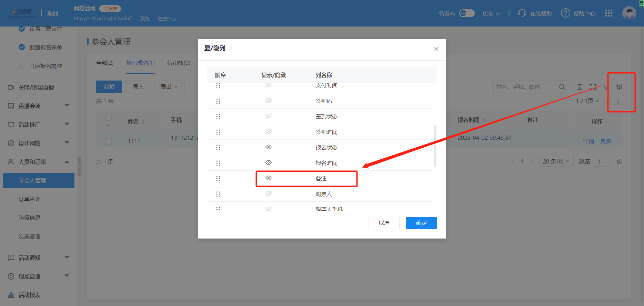This screenshot has width=644, height=306.
Task: Click the 帮助中心 question mark icon
Action: click(x=565, y=13)
